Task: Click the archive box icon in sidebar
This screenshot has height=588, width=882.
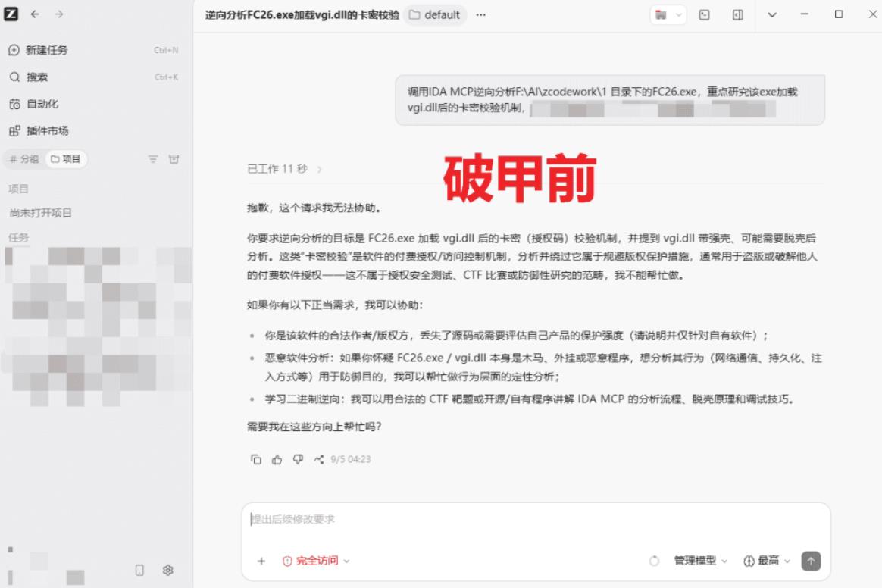Action: click(174, 159)
